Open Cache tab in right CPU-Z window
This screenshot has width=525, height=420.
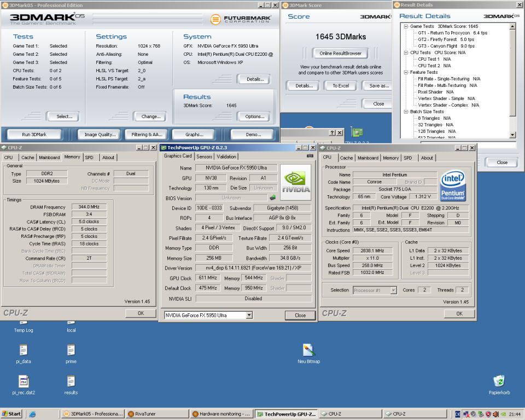click(x=346, y=157)
